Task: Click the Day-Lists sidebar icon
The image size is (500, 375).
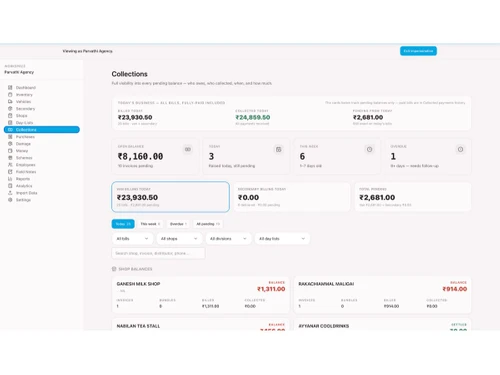Action: [10, 123]
